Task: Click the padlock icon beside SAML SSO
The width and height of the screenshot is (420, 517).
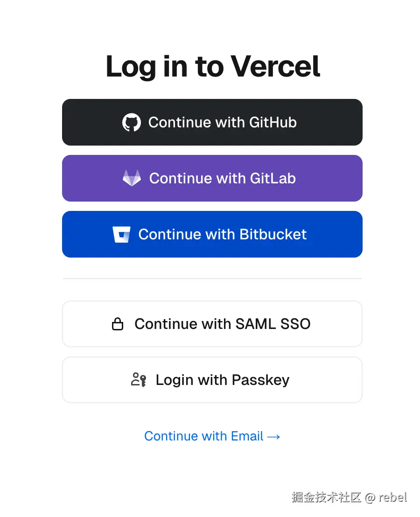Action: tap(118, 324)
